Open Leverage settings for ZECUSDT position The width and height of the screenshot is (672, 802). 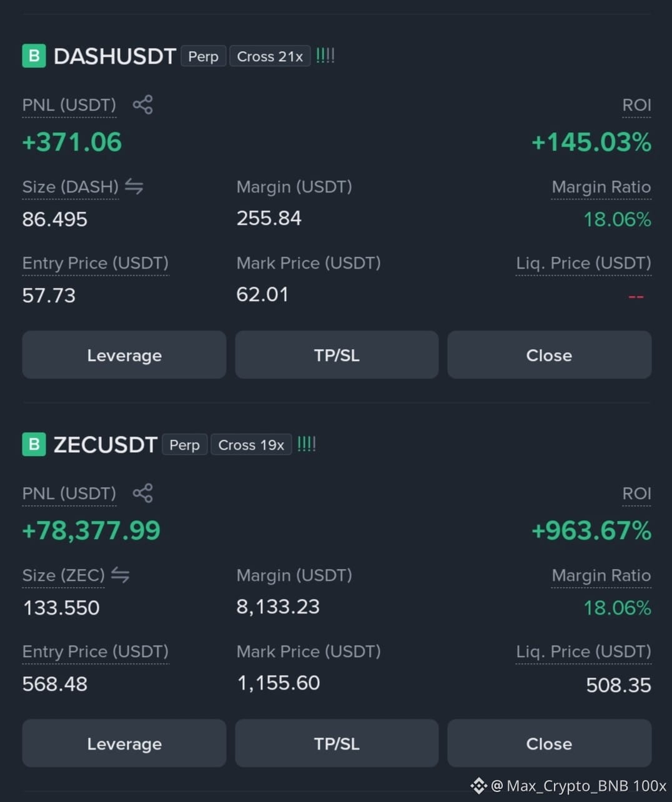tap(124, 743)
